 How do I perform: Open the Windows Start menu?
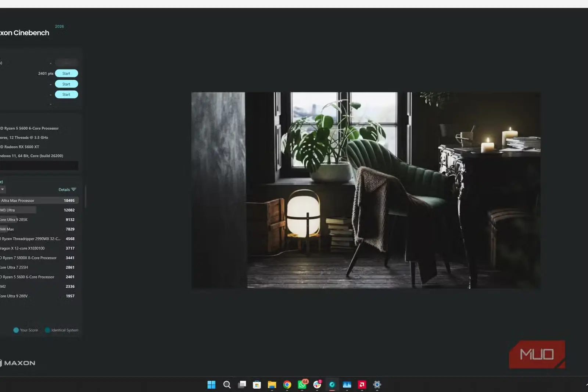(211, 385)
